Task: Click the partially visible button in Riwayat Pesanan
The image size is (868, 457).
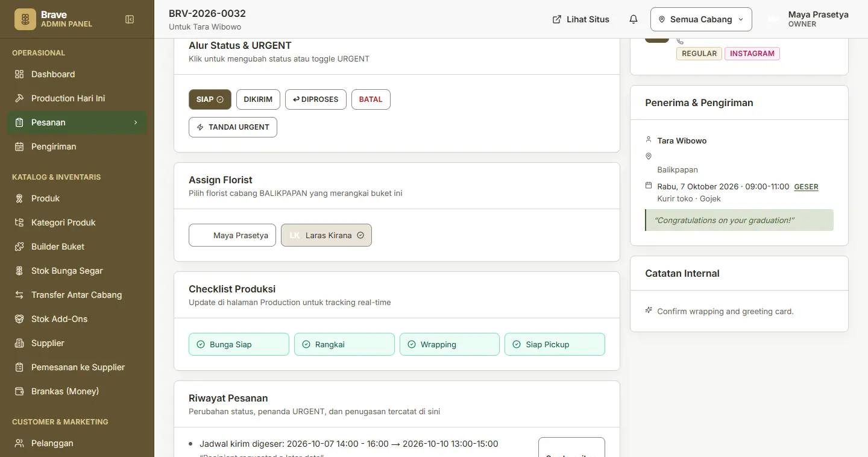Action: [x=571, y=447]
